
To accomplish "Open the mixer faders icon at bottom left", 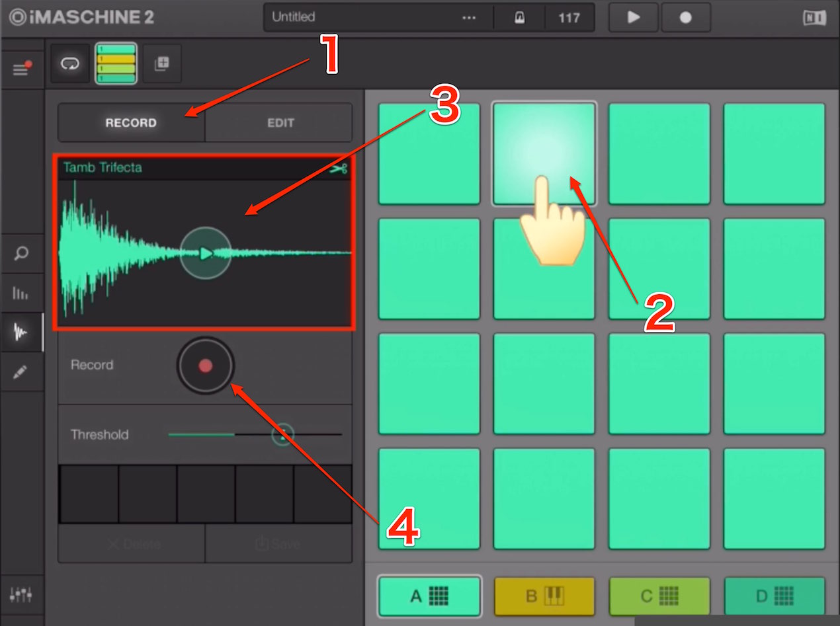I will tap(21, 594).
